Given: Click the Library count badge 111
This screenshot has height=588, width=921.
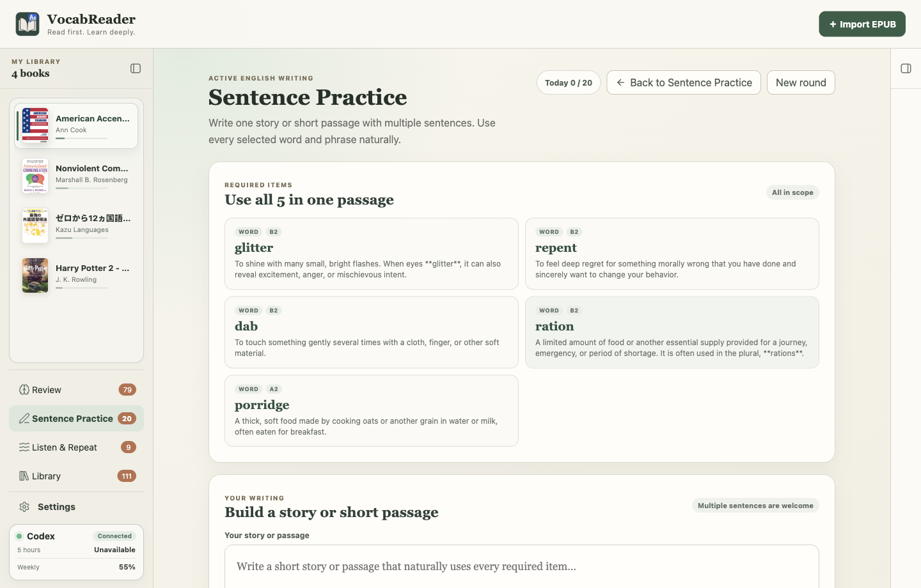Looking at the screenshot, I should coord(127,476).
